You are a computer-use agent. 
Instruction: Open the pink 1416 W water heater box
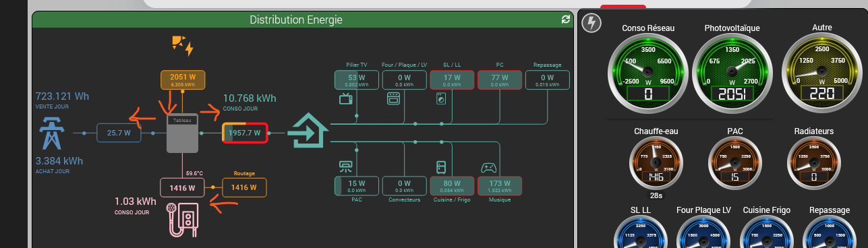182,187
